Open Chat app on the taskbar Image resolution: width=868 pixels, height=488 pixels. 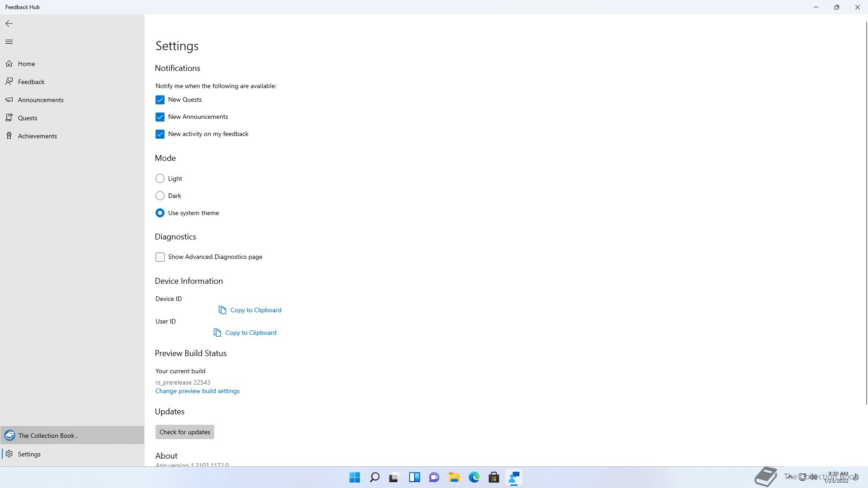[434, 477]
